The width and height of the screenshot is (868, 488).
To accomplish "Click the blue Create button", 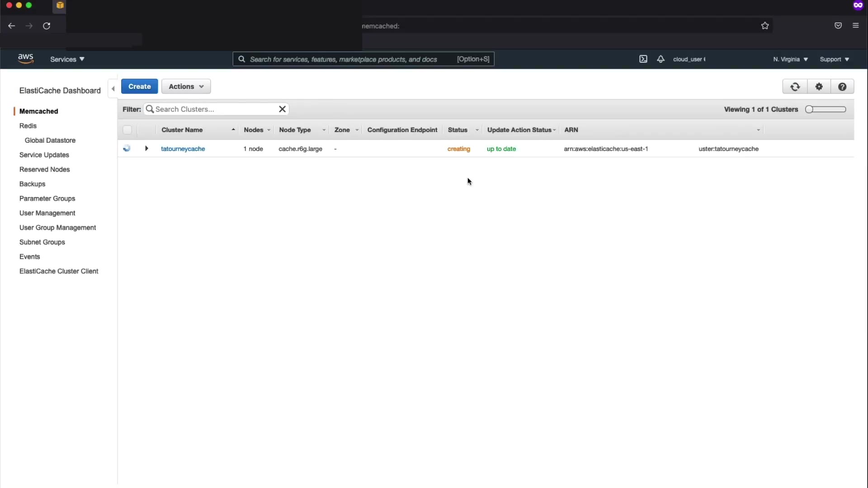I will [139, 86].
